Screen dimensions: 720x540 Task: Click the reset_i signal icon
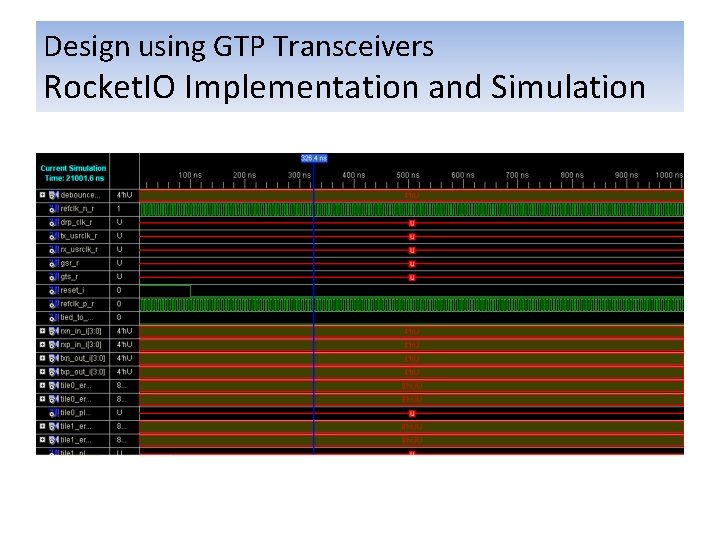pos(54,291)
